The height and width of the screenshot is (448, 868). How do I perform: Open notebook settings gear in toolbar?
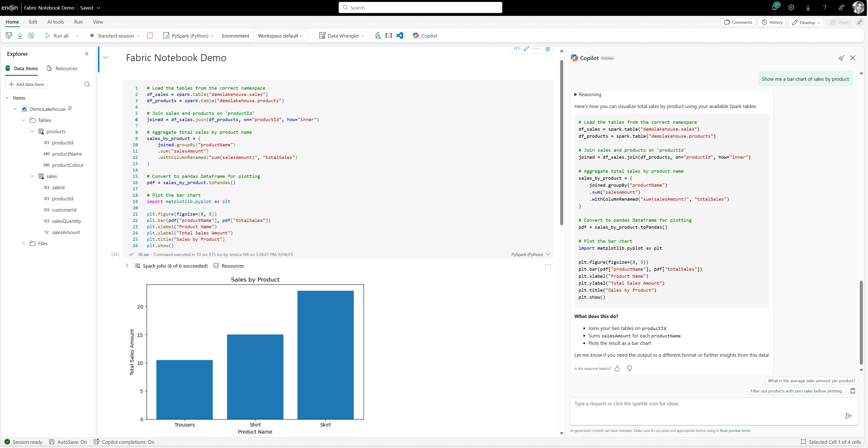click(x=31, y=35)
